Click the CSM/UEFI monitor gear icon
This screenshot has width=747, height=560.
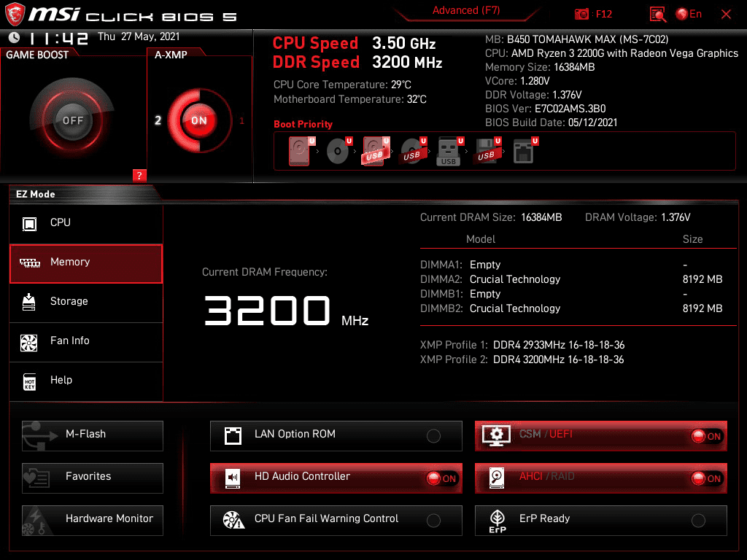click(496, 435)
